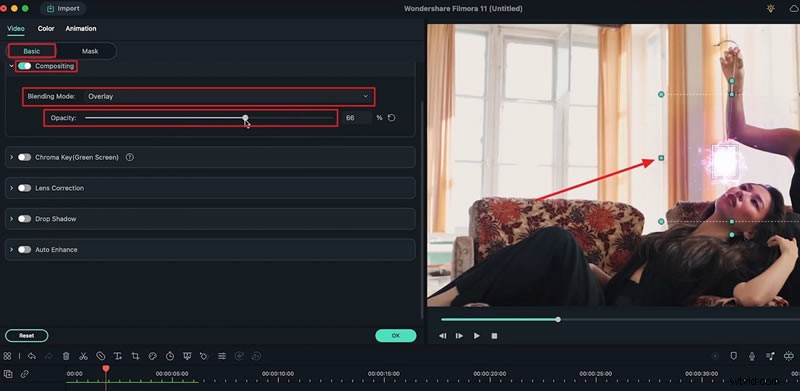Click the properties panel vertical scrollbar
Image resolution: width=800 pixels, height=391 pixels.
pos(421,209)
